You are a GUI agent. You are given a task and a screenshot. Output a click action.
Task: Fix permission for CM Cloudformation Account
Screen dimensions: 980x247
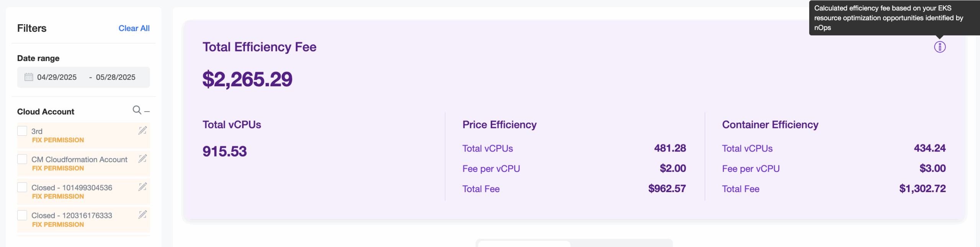[x=58, y=168]
